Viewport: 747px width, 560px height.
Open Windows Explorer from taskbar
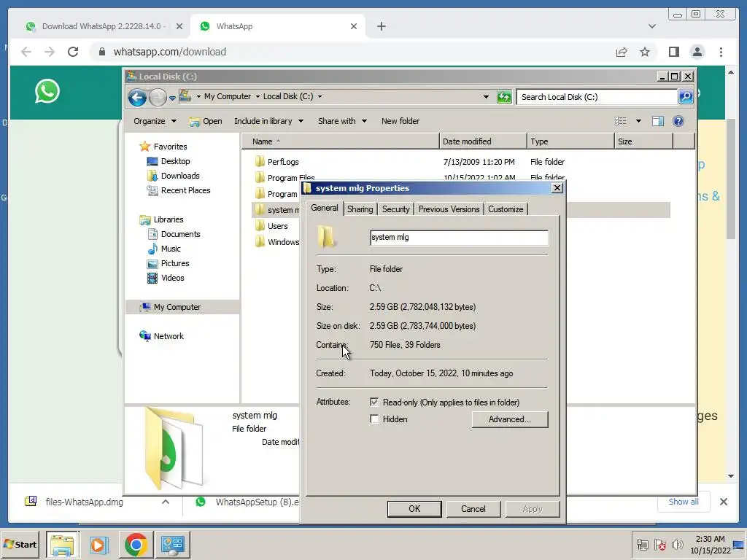tap(63, 544)
